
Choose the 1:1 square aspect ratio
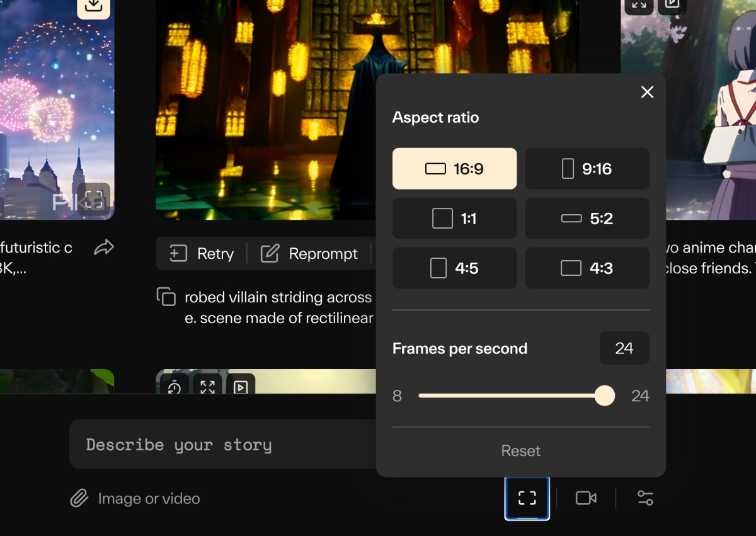tap(454, 219)
